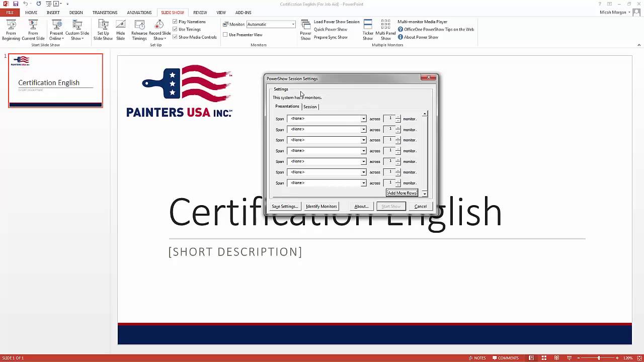Open OfficeOne PowerShow Tips on the Web
The width and height of the screenshot is (644, 362).
click(x=436, y=29)
